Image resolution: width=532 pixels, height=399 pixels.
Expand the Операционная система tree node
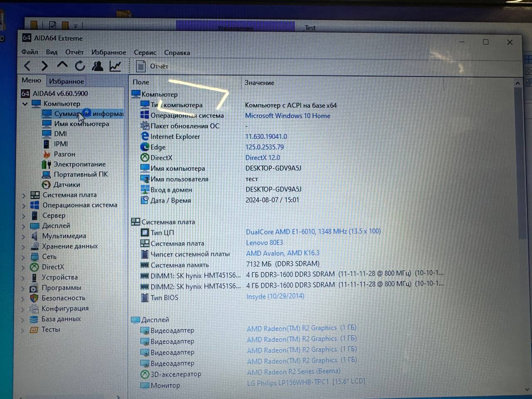pyautogui.click(x=24, y=205)
